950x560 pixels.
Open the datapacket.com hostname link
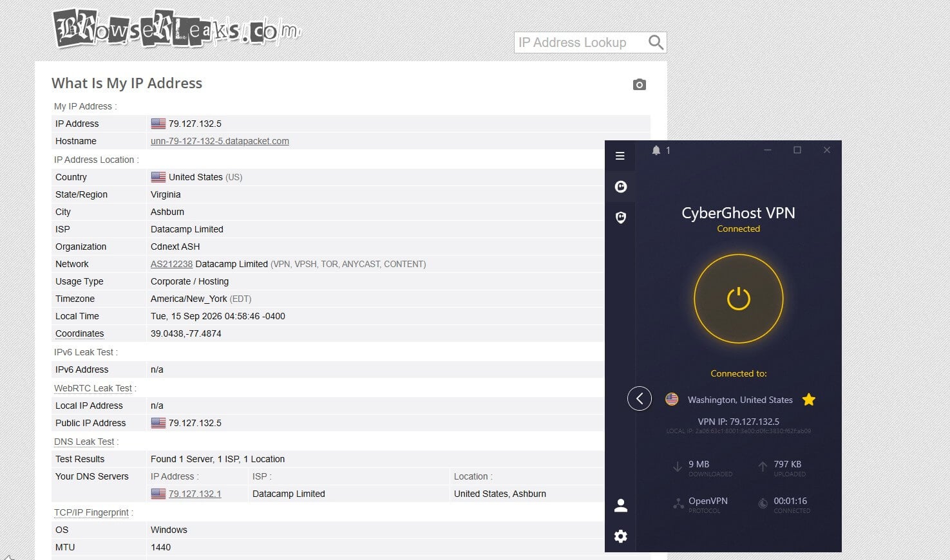coord(220,141)
